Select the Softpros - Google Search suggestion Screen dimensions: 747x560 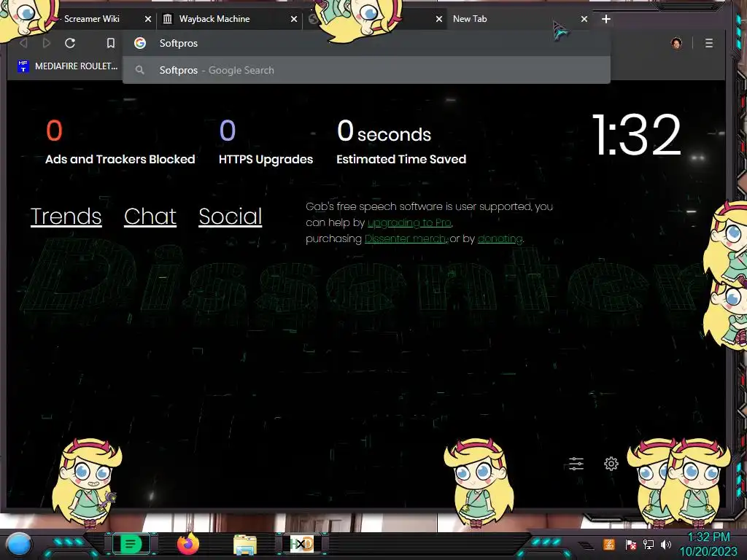coord(366,70)
